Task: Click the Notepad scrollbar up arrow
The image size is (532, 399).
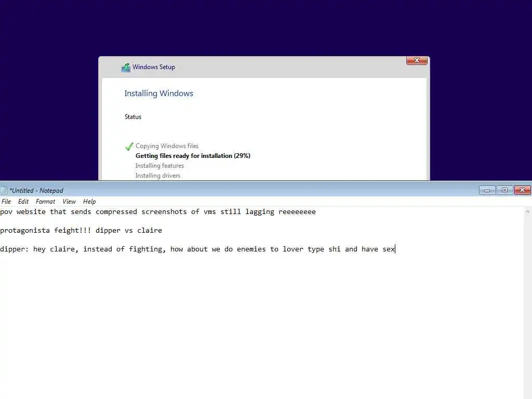Action: pos(527,212)
